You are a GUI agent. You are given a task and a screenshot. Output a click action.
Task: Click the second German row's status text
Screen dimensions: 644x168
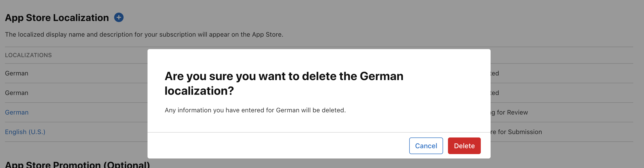coord(495,93)
